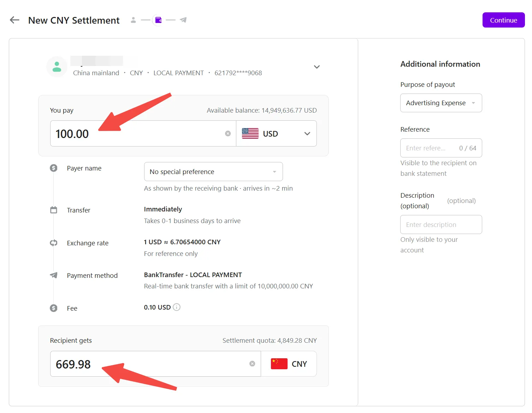The height and width of the screenshot is (413, 532).
Task: Open the Purpose of payout dropdown
Action: point(441,103)
